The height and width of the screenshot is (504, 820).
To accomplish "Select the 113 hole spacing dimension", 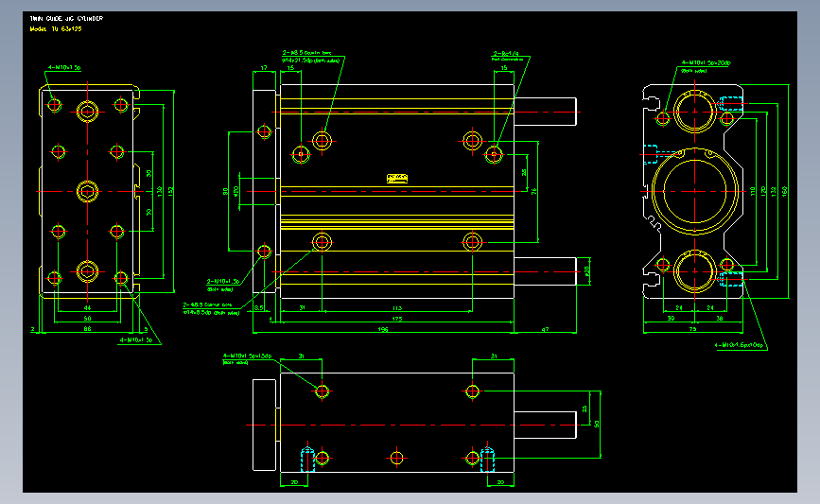I will click(x=397, y=308).
